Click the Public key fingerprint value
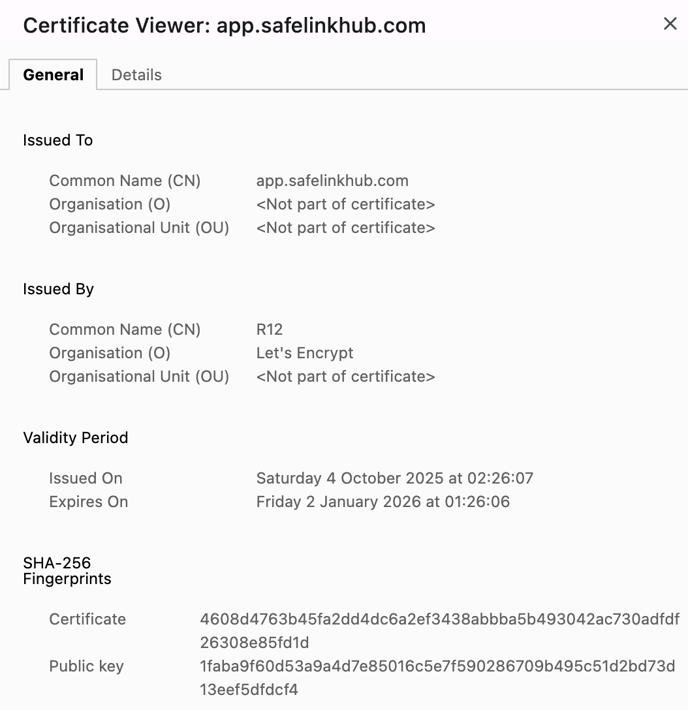The height and width of the screenshot is (710, 688). [x=437, y=677]
